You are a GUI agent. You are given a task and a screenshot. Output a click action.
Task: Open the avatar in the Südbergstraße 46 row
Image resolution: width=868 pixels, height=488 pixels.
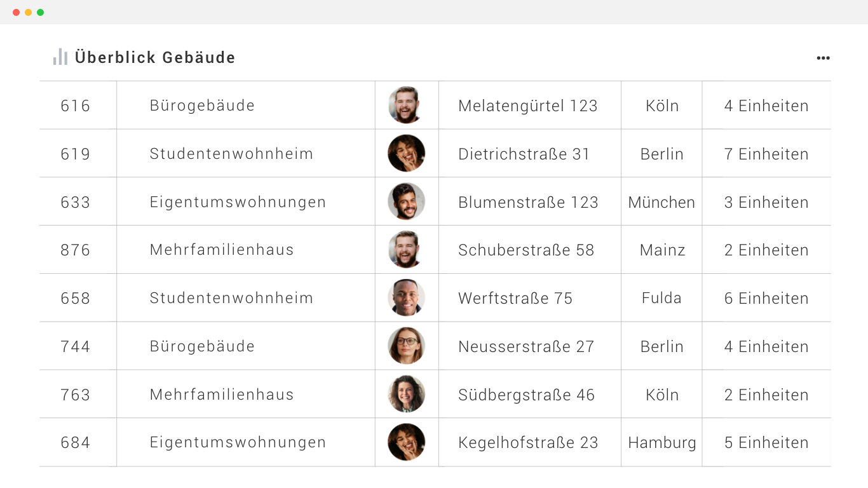[x=406, y=395]
